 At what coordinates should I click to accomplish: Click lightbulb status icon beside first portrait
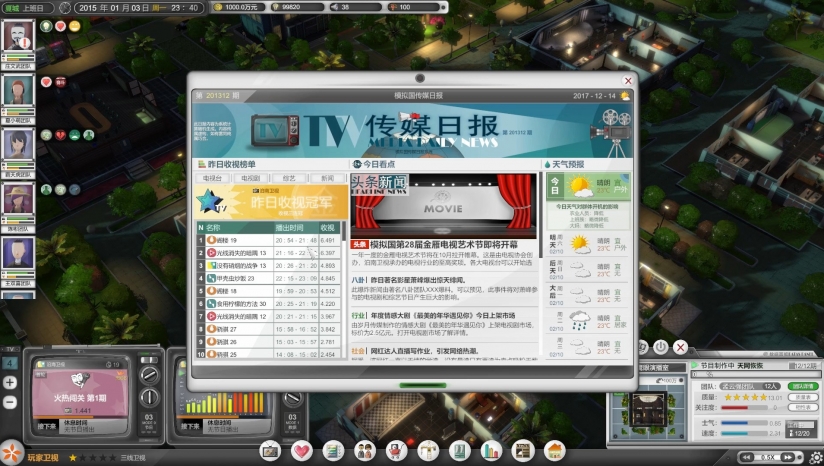point(46,26)
